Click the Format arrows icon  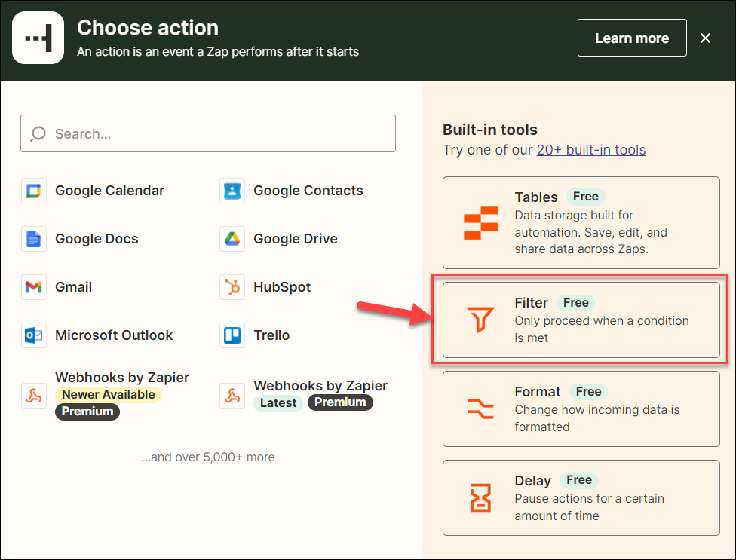click(480, 408)
